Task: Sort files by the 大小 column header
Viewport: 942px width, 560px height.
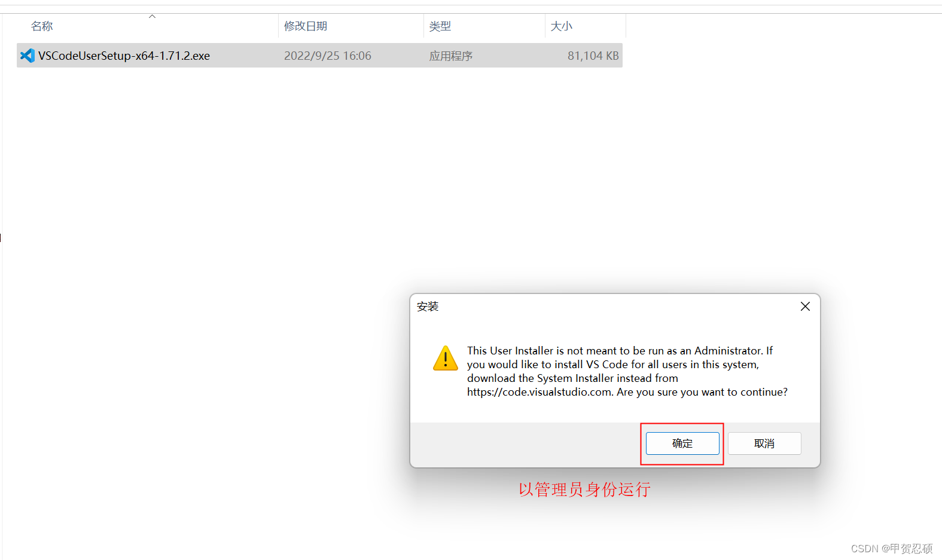Action: (561, 26)
